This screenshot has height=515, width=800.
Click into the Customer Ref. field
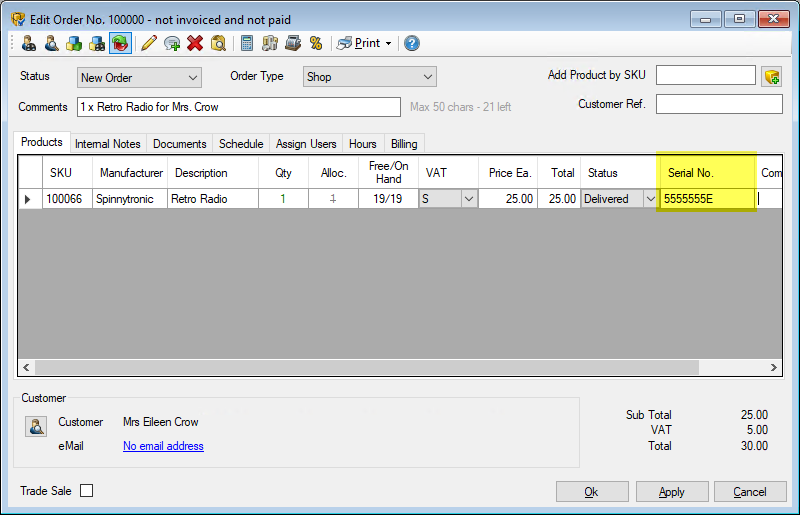[x=718, y=104]
